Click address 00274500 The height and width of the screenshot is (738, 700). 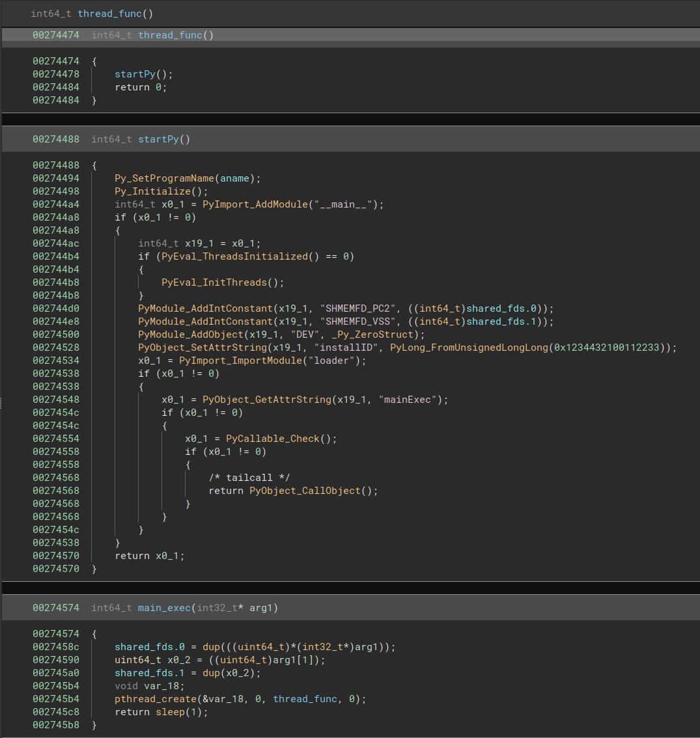pos(56,334)
